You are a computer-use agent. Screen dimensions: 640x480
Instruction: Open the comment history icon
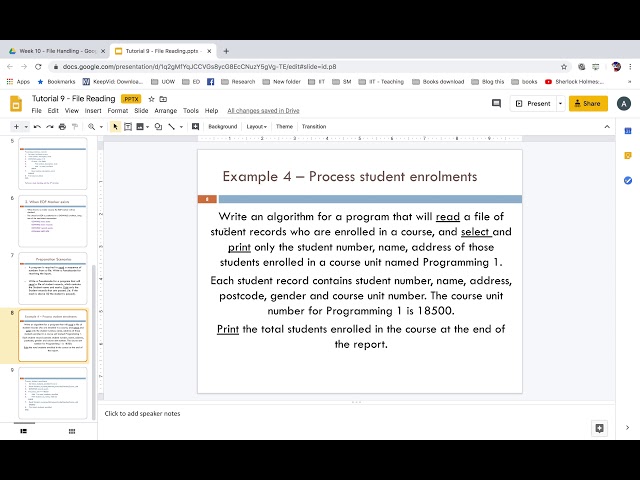point(496,103)
